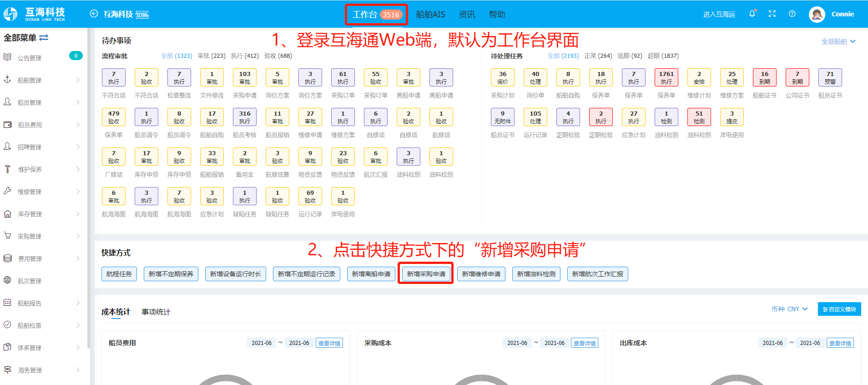
Task: Open the 全部船舶 dropdown
Action: [838, 41]
